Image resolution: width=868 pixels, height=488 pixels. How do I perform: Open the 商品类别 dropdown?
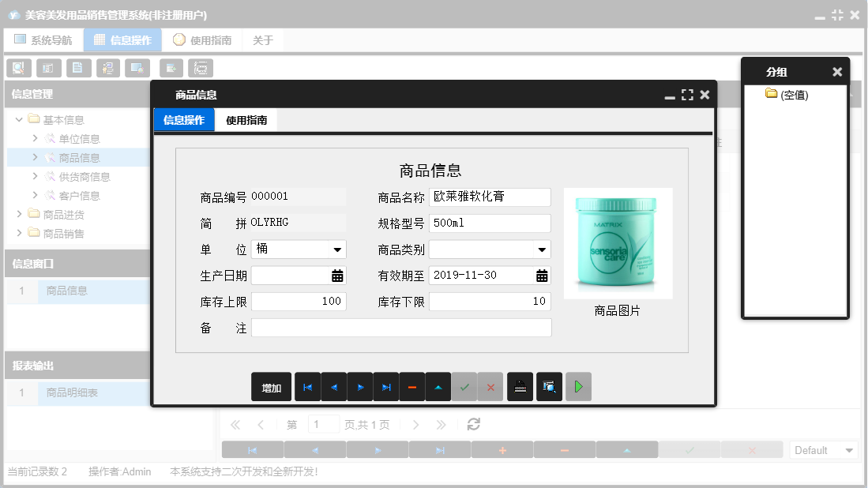[x=543, y=249]
